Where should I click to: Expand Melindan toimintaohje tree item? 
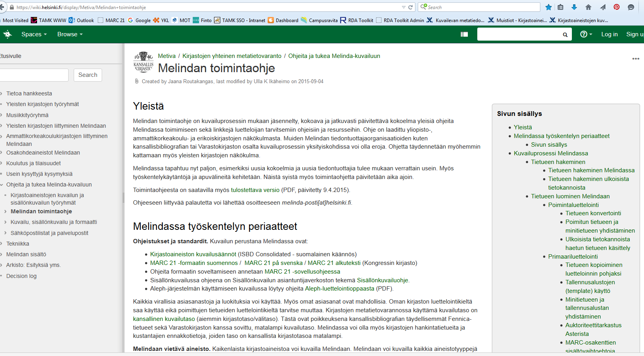(5, 212)
